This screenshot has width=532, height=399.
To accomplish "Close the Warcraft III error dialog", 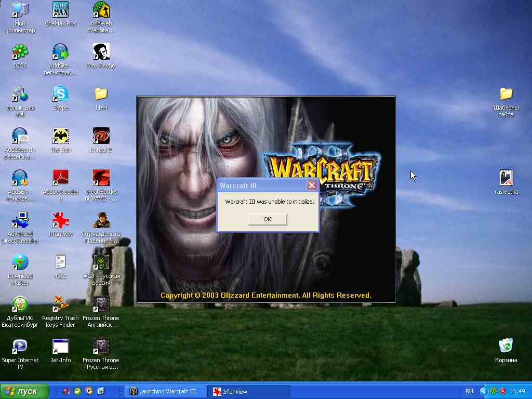I will pyautogui.click(x=312, y=185).
